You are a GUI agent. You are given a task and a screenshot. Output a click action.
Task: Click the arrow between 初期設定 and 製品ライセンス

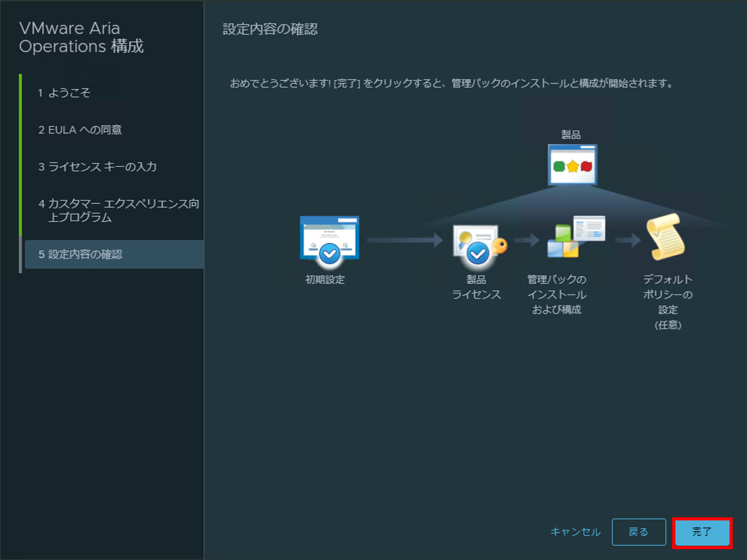point(405,240)
